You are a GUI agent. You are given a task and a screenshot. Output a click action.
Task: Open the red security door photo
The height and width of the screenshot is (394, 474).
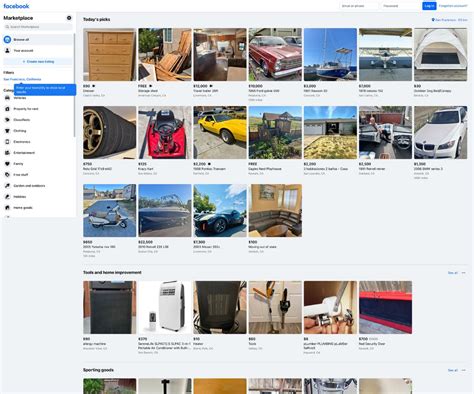pyautogui.click(x=386, y=307)
